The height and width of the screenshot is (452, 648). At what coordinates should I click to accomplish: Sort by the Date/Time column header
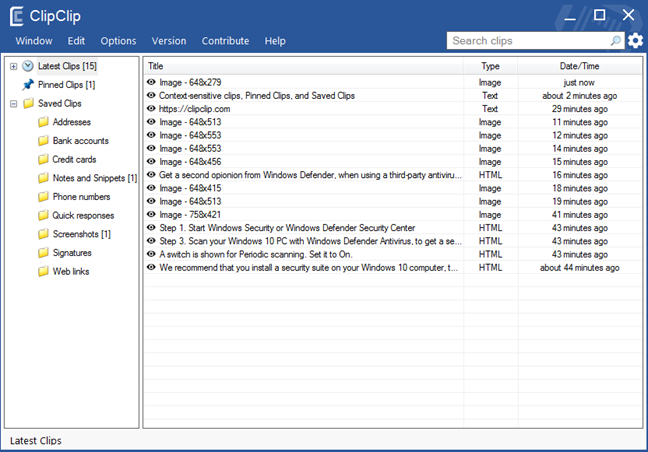(579, 66)
